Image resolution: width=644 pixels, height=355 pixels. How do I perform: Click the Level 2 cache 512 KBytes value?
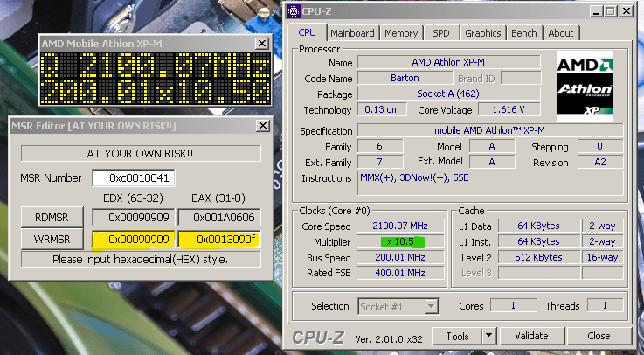click(538, 258)
